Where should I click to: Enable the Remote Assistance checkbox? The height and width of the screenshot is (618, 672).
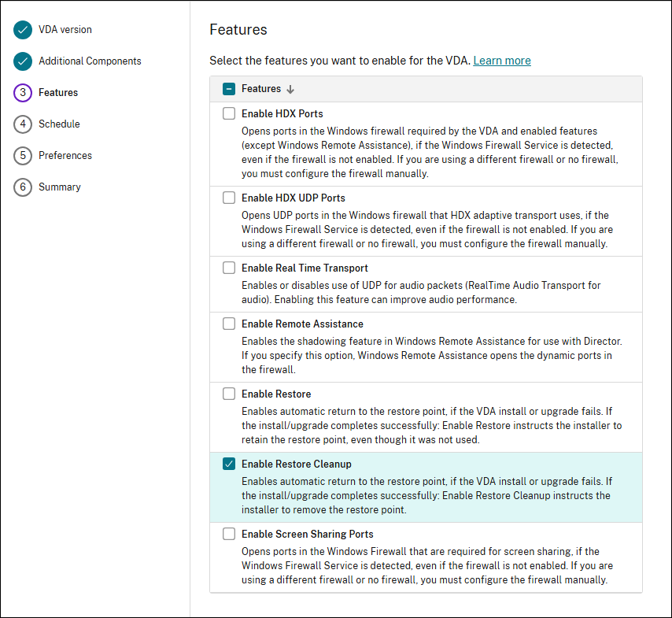click(229, 324)
